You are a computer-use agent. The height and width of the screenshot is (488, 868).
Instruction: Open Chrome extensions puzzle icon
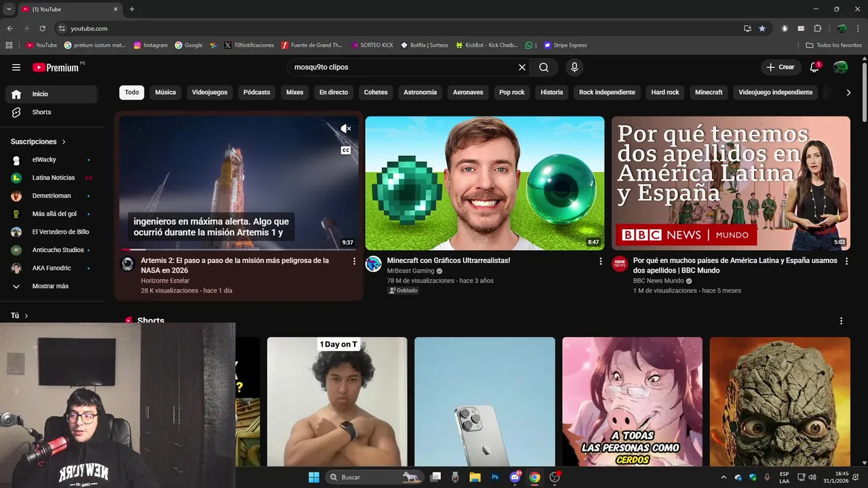coord(817,28)
